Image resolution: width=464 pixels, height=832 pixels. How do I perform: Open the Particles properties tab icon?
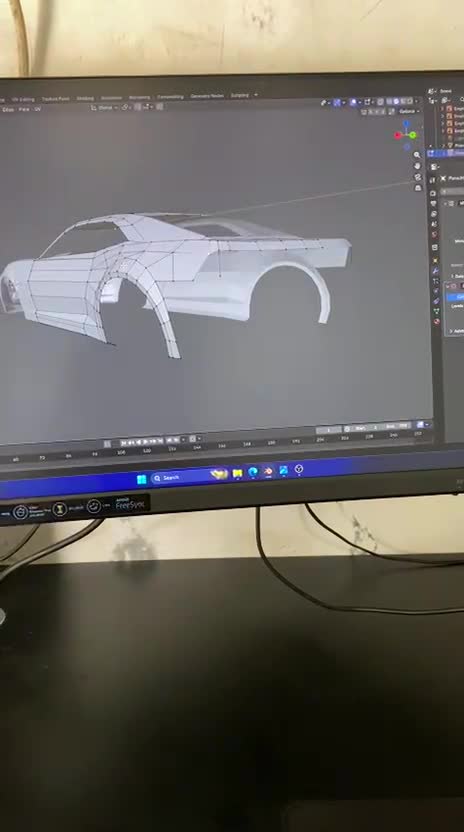[x=436, y=281]
